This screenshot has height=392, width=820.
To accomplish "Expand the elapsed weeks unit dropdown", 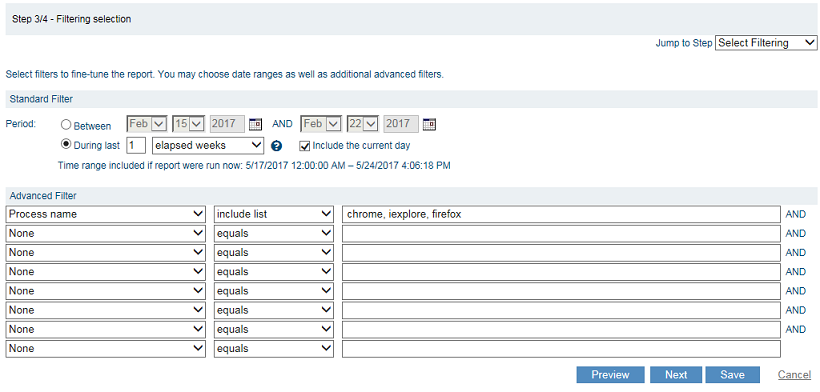I will coord(208,146).
